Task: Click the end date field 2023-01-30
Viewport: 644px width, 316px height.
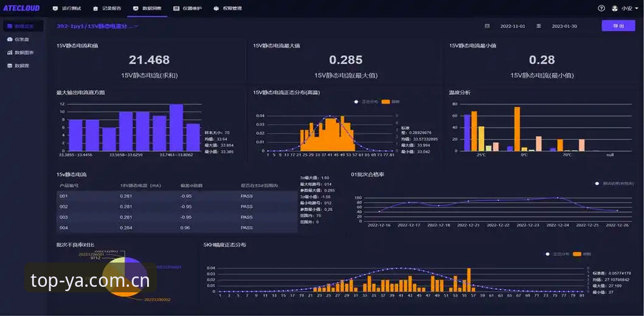Action: point(564,26)
